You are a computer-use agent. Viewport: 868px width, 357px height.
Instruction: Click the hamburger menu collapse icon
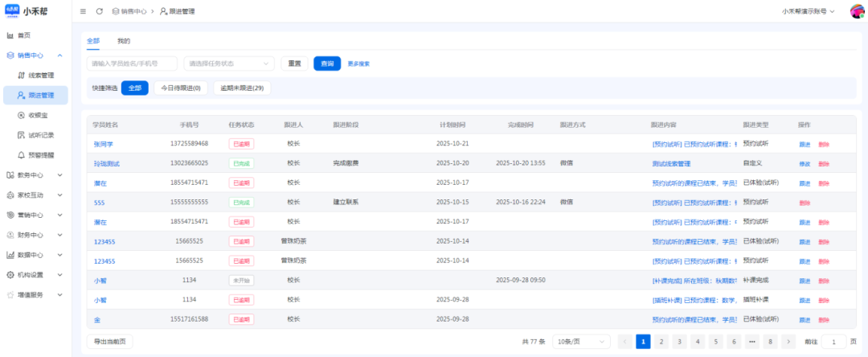point(84,11)
